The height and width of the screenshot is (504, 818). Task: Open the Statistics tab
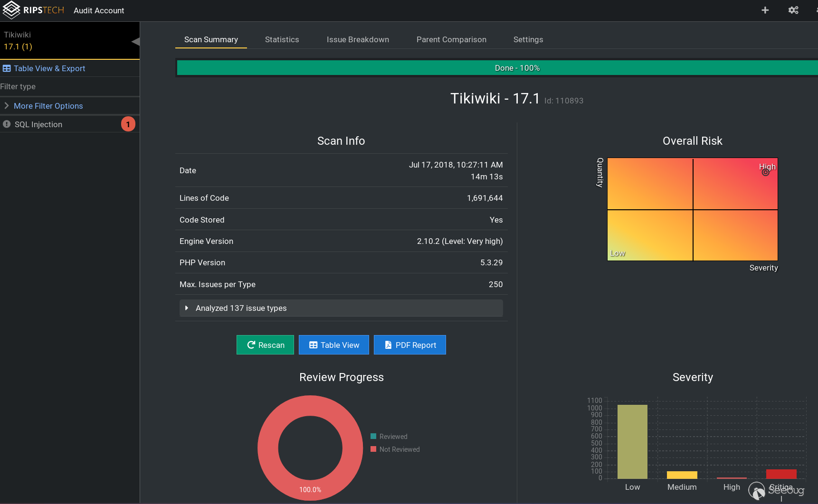click(x=282, y=39)
